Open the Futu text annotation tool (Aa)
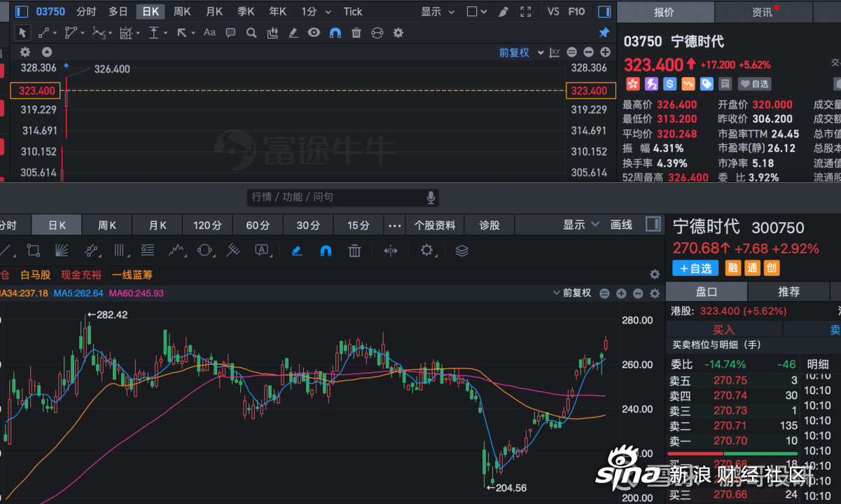Screen dimensions: 841x504 (209, 32)
